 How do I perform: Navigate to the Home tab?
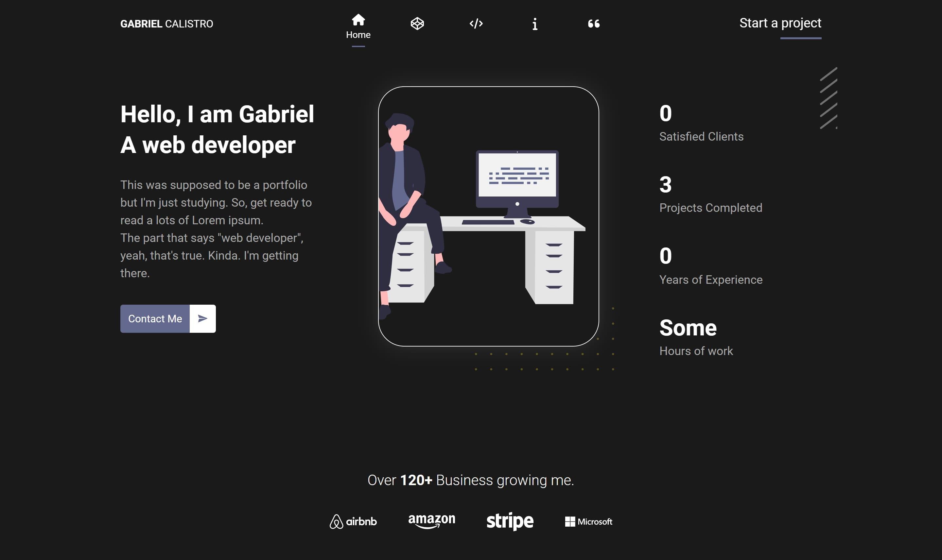tap(359, 25)
